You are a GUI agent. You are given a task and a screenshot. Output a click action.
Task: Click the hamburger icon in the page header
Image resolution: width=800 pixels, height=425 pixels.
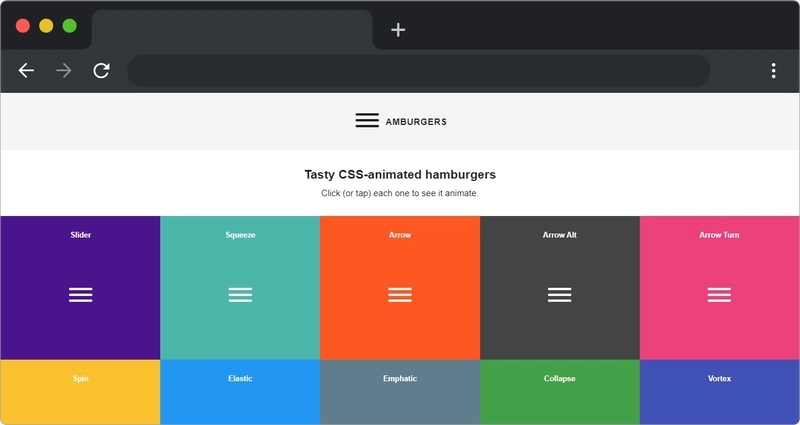pyautogui.click(x=367, y=120)
